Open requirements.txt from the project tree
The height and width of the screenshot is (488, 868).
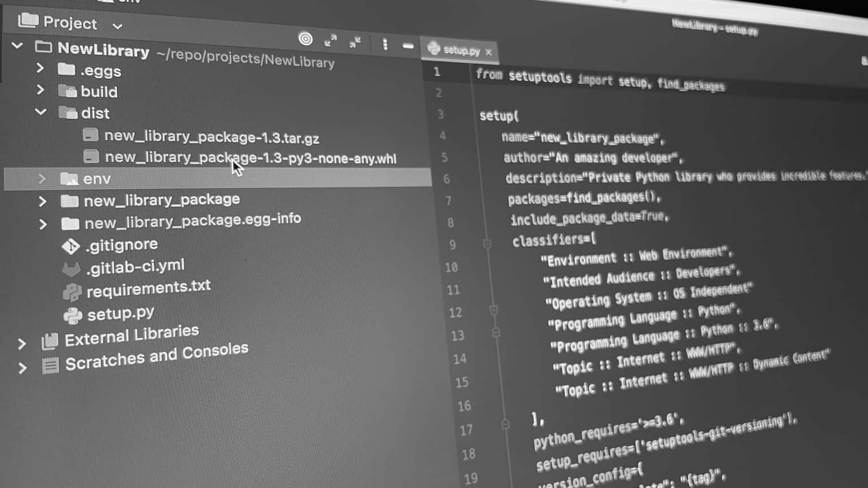coord(148,287)
